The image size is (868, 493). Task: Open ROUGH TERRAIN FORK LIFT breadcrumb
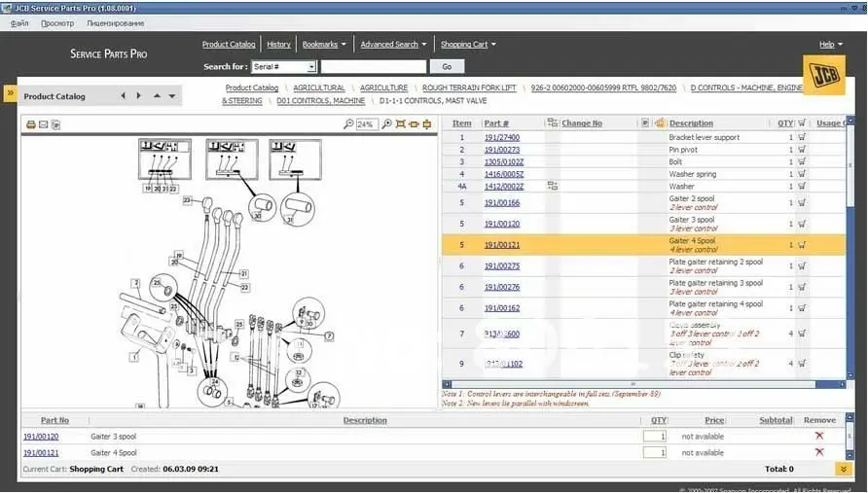[469, 88]
